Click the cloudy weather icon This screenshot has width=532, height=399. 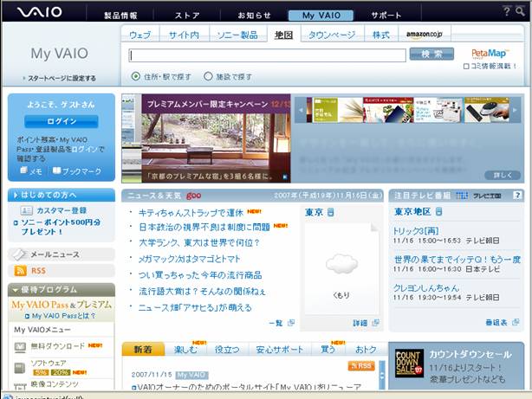341,263
